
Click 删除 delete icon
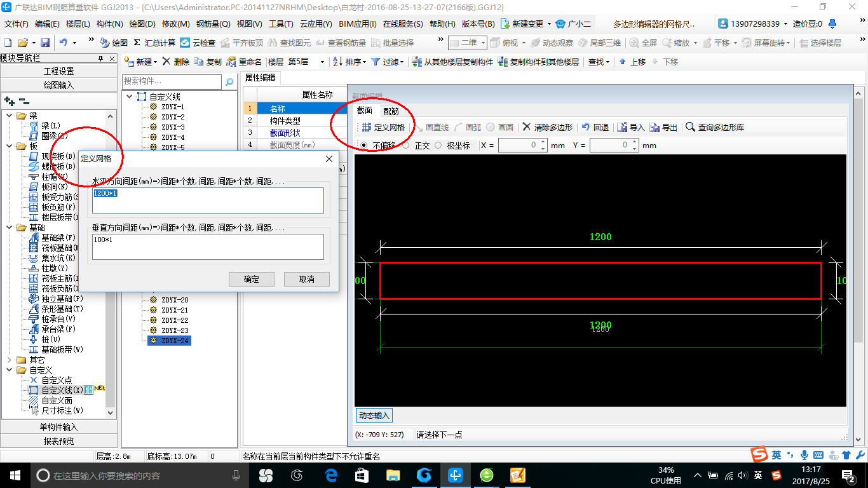click(176, 62)
